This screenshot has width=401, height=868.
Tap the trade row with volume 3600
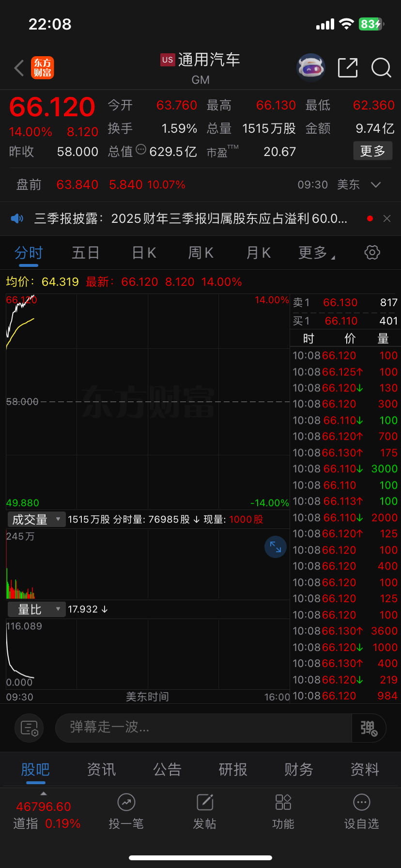click(345, 631)
